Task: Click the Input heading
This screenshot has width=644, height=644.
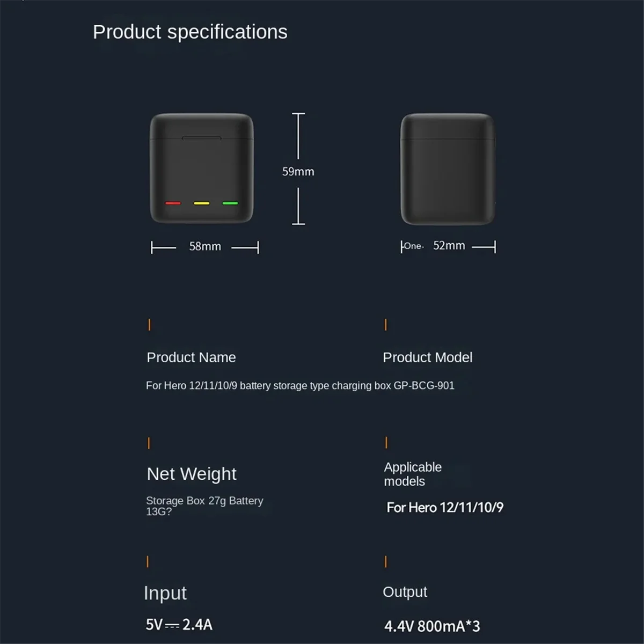Action: coord(165,593)
